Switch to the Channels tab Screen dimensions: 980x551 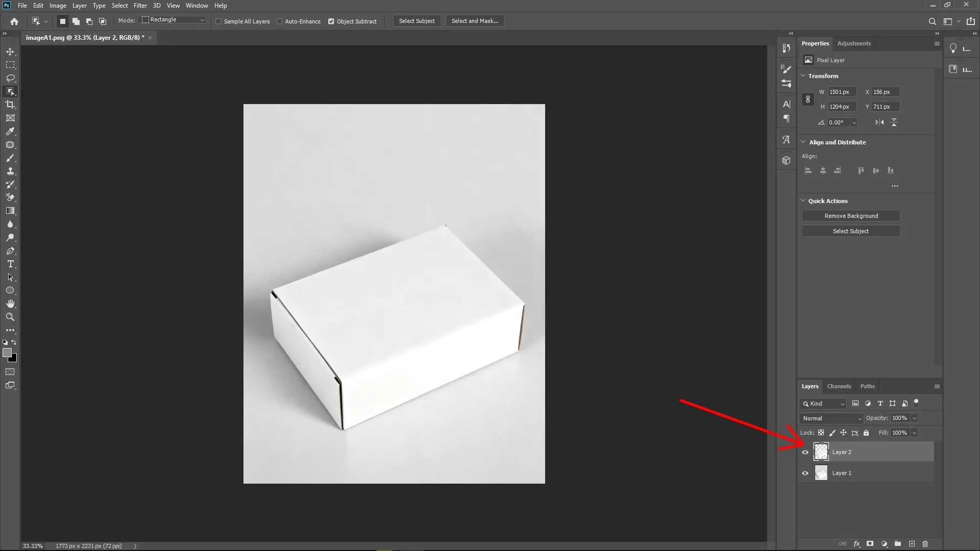coord(839,386)
